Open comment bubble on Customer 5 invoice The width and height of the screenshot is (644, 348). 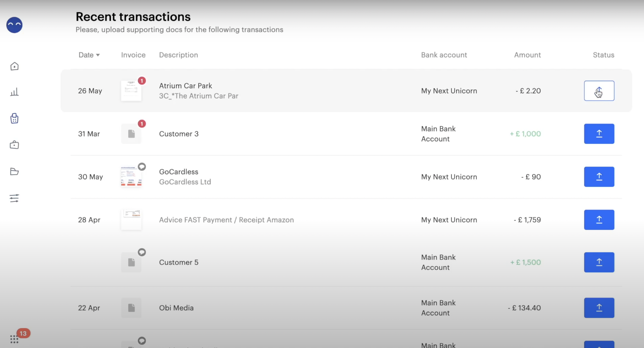(142, 252)
